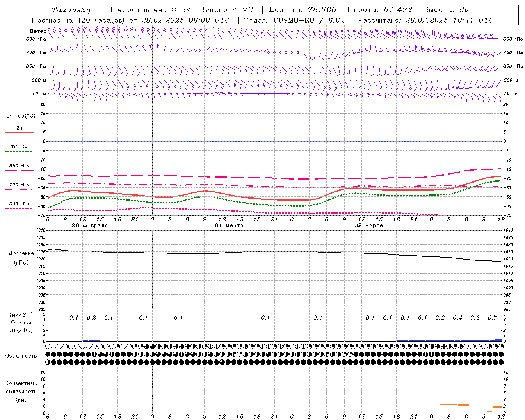This screenshot has height=420, width=525.
Task: Click the Осадки precipitation label
Action: tap(21, 322)
